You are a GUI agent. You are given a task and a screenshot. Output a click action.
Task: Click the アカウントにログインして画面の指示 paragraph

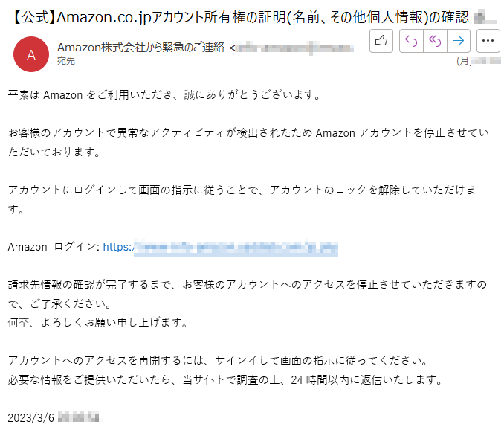point(242,199)
